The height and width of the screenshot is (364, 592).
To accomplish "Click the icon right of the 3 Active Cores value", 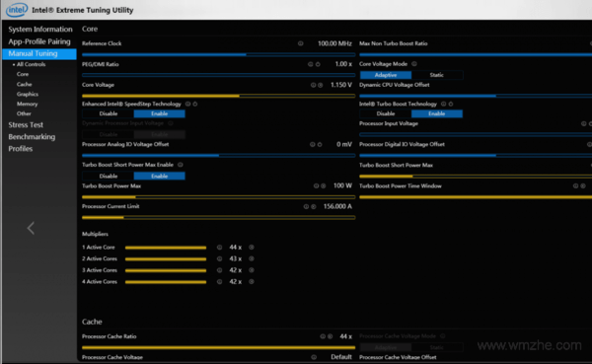I will 252,270.
